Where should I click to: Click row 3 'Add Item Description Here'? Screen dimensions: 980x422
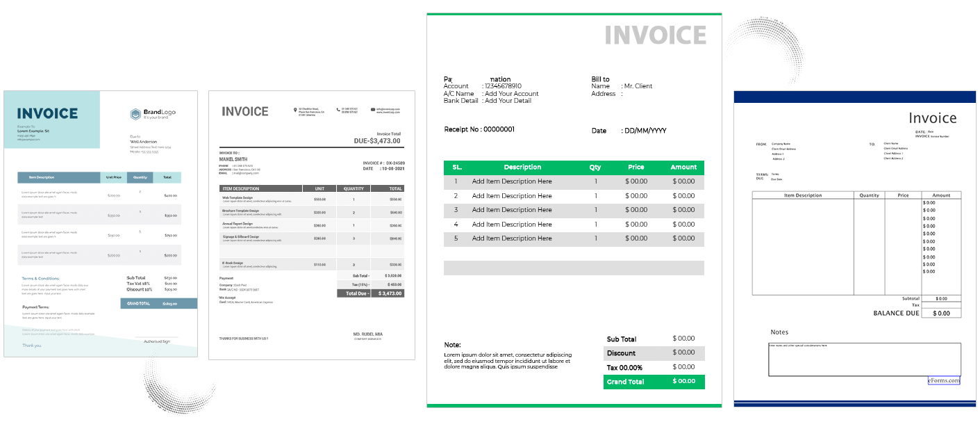[512, 210]
